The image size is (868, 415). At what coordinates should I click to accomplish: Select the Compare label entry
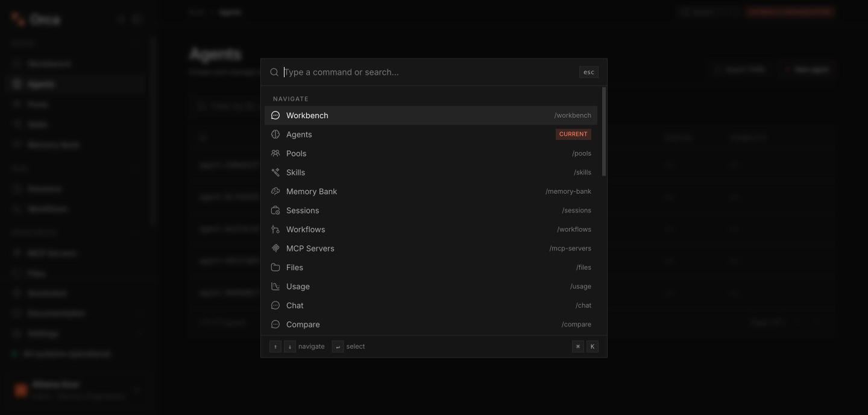tap(303, 325)
